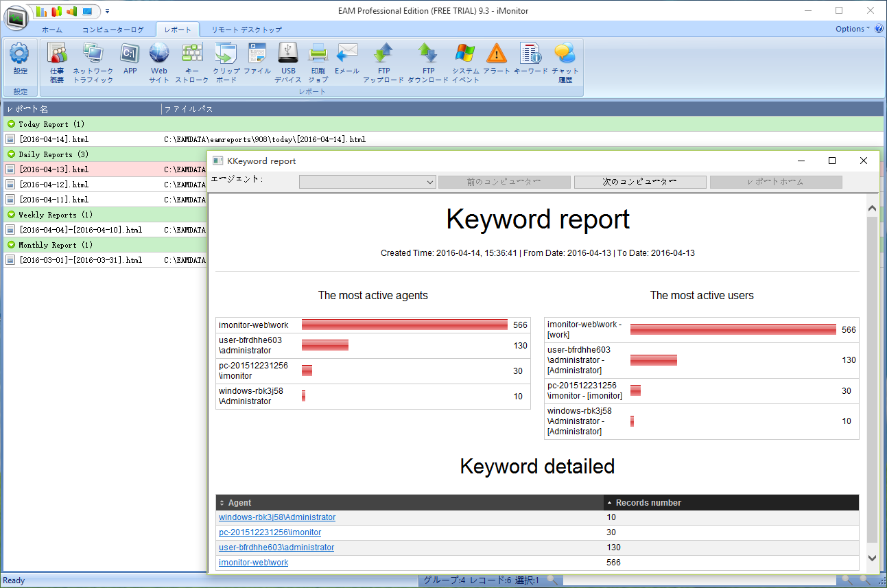Open the imonitor-web\work agent link
887x588 pixels.
(x=253, y=563)
